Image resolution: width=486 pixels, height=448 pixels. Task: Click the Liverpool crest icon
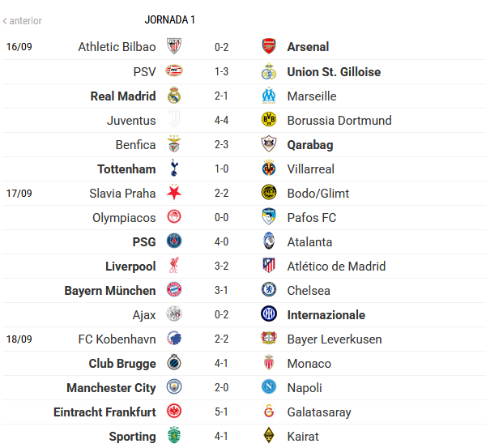click(173, 266)
